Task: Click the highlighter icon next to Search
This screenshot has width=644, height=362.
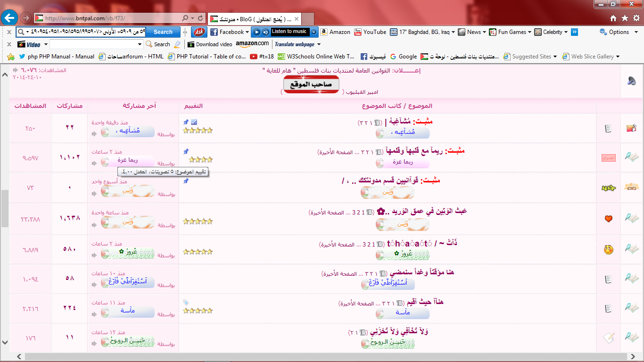Action: click(177, 44)
